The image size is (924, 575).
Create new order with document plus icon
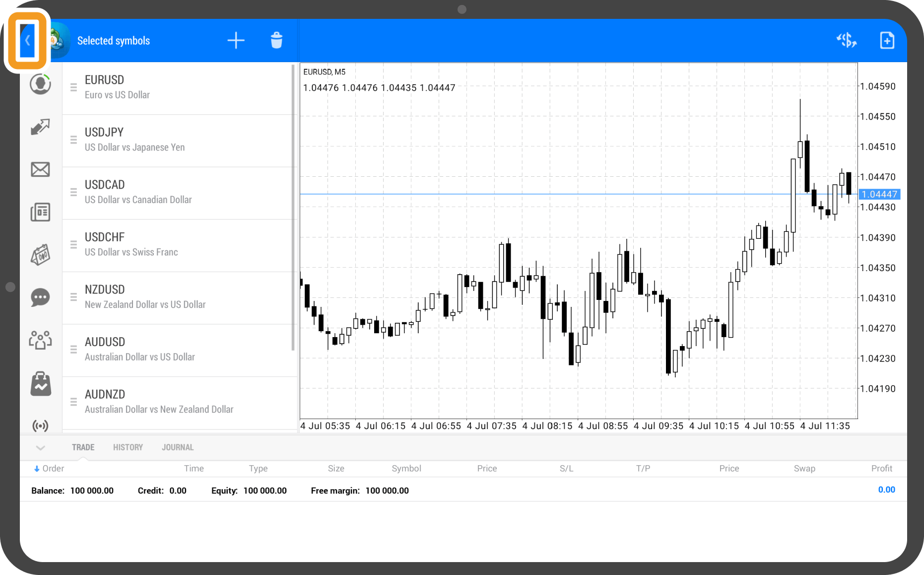pyautogui.click(x=887, y=41)
